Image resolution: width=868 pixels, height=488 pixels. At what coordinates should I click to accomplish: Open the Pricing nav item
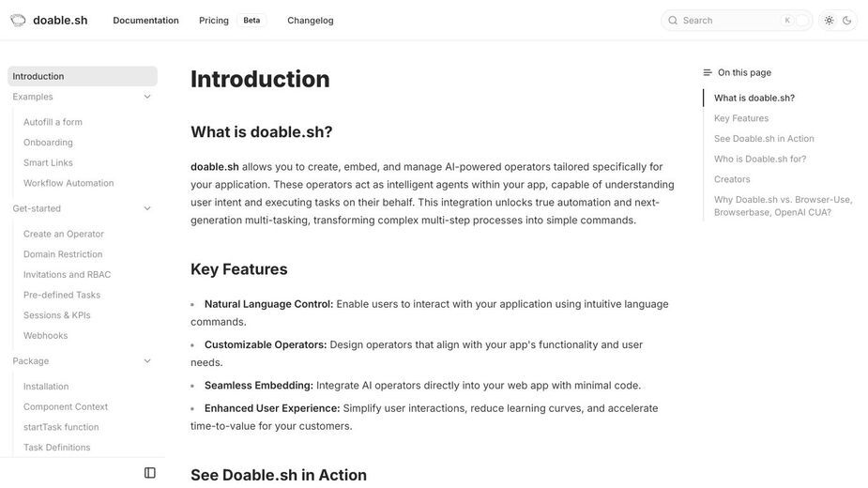click(x=214, y=21)
